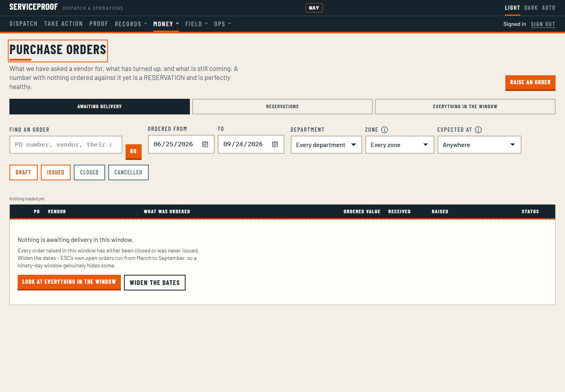Switch to Auto theme

click(x=549, y=8)
